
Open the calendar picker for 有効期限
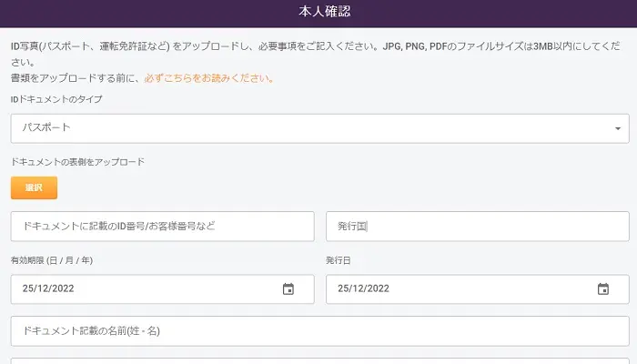288,289
